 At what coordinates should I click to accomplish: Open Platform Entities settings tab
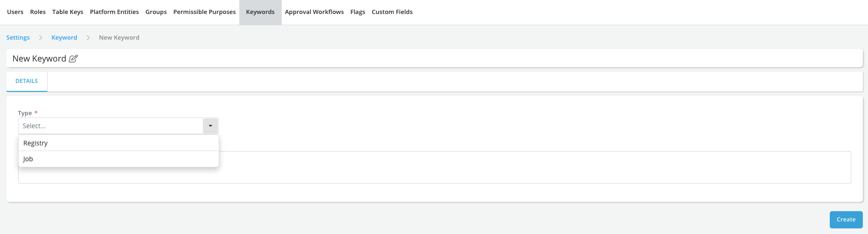tap(114, 12)
